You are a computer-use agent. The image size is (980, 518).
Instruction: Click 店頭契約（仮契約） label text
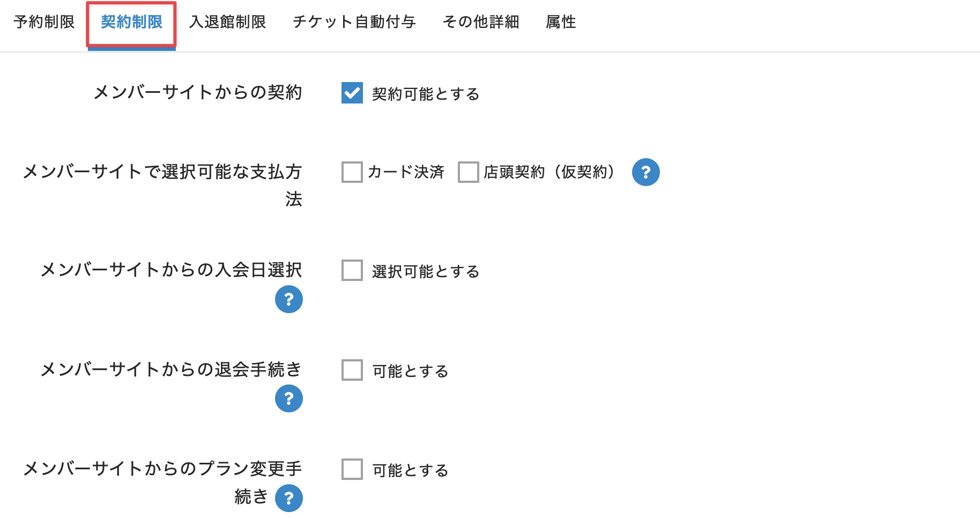550,172
